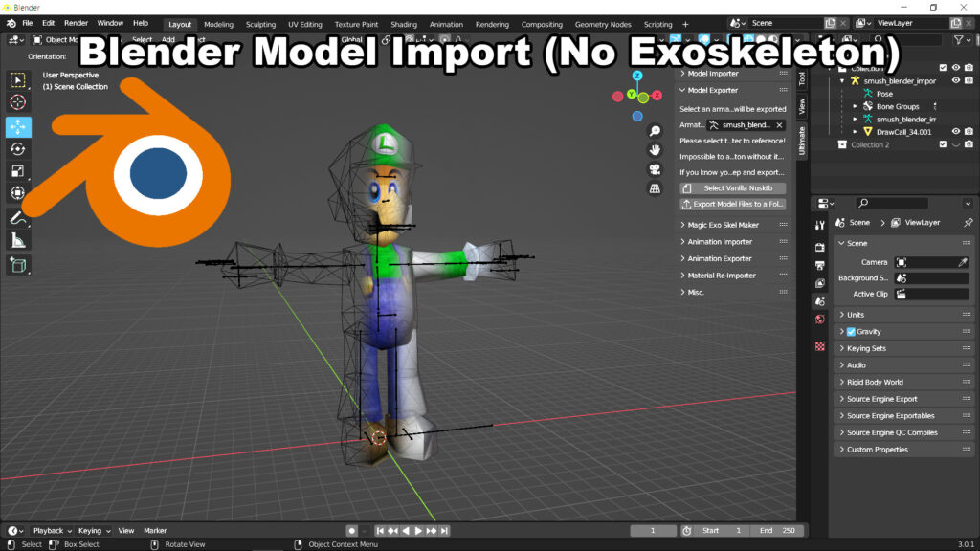Hide DrawCall_34.001 mesh with eye icon
980x551 pixels.
click(x=956, y=132)
